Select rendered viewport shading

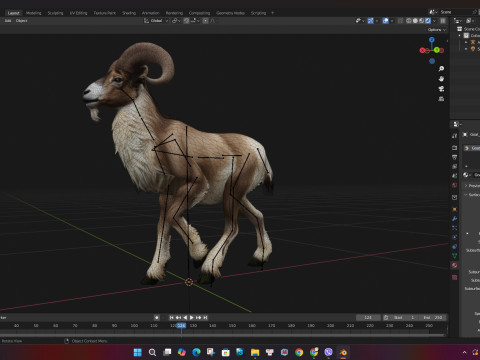point(428,21)
